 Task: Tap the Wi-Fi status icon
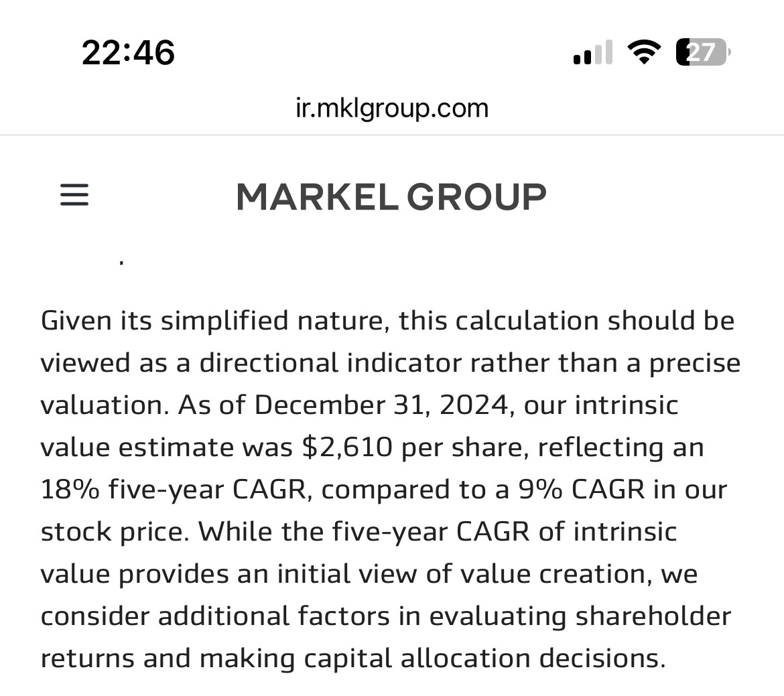tap(644, 52)
